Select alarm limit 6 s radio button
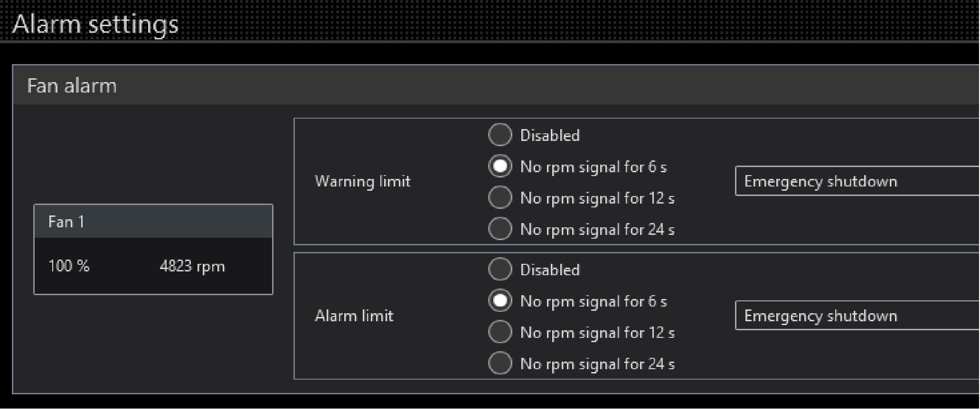 (500, 301)
